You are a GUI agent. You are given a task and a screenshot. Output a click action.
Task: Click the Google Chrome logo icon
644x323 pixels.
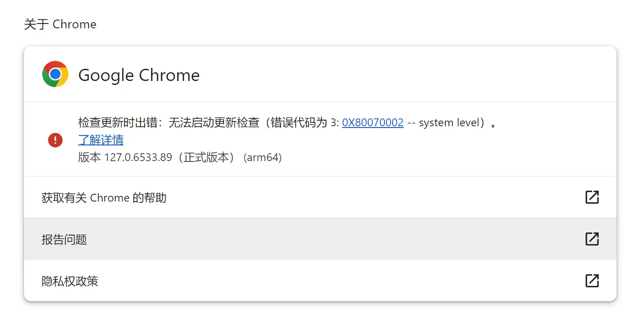point(55,74)
